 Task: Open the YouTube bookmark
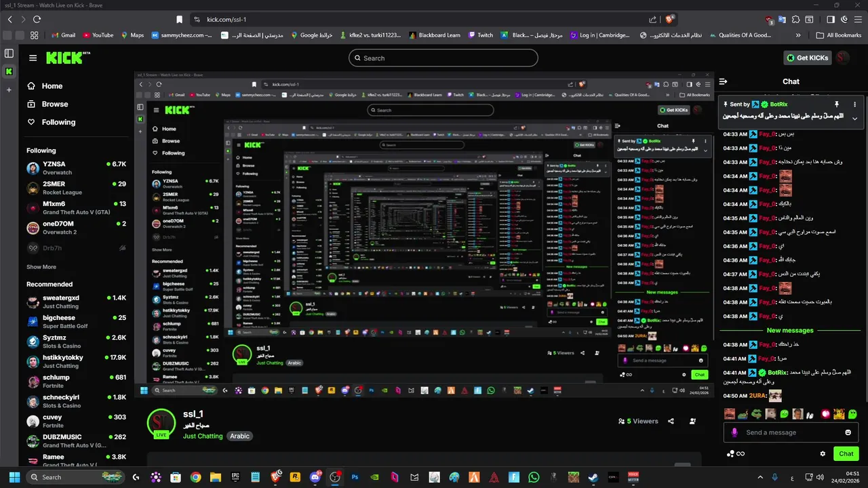click(98, 35)
